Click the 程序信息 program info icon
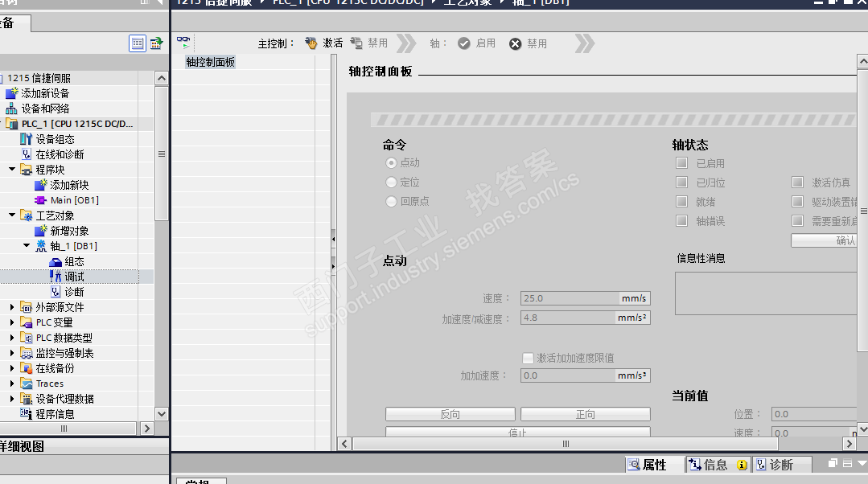868x484 pixels. tap(26, 413)
